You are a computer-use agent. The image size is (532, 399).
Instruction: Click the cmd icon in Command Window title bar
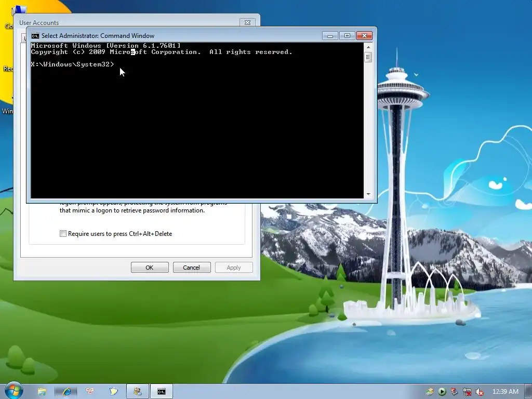tap(35, 36)
